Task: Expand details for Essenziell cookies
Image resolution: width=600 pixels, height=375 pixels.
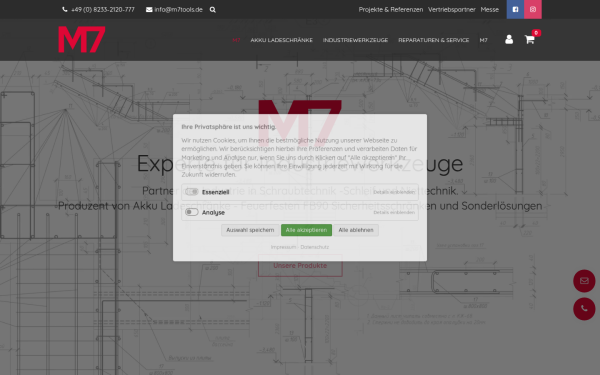Action: point(394,192)
